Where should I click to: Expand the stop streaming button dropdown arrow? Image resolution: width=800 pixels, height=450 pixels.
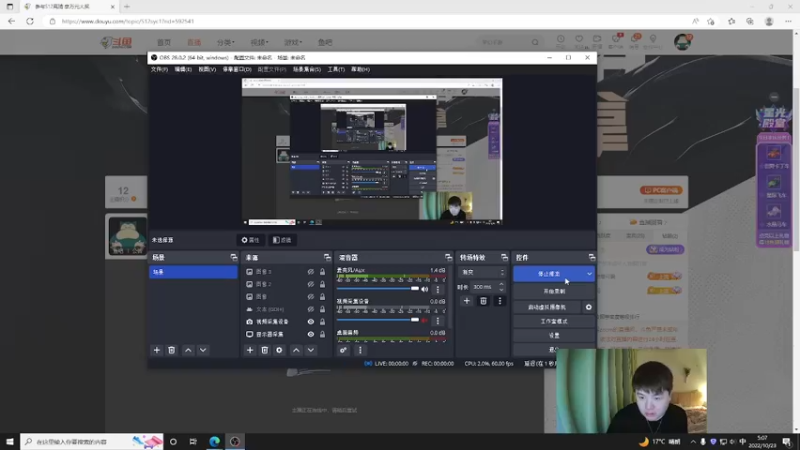click(x=589, y=274)
